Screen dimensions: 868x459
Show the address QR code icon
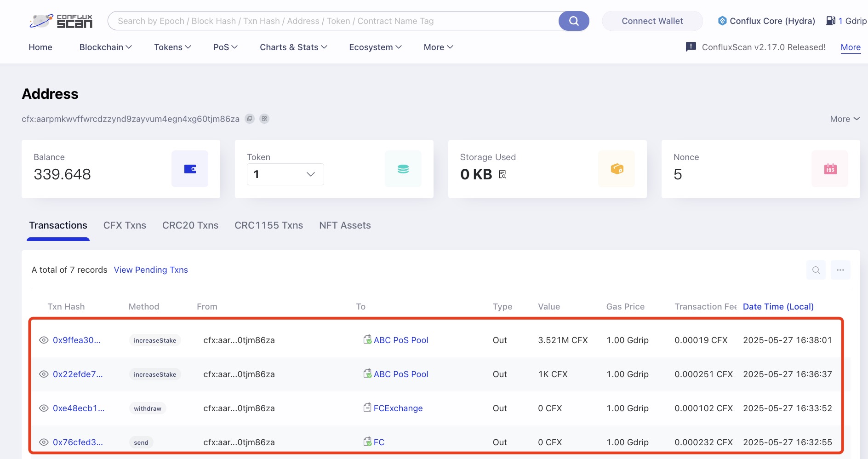click(264, 119)
